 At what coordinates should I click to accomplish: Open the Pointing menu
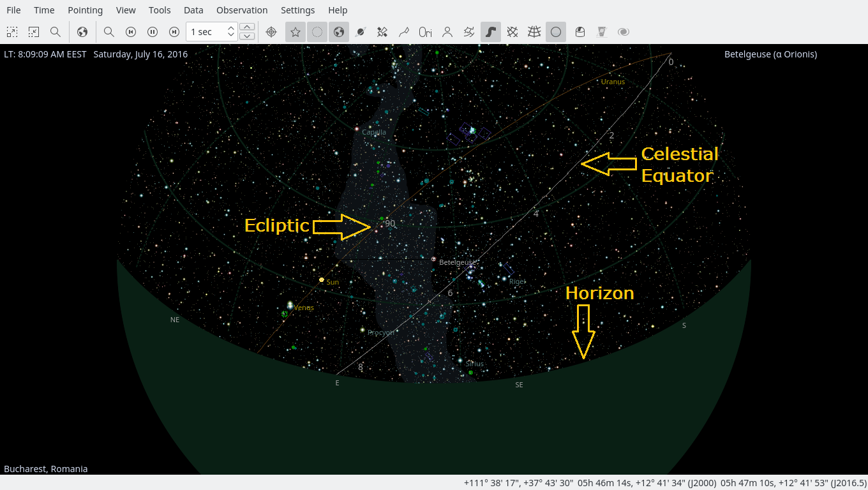tap(85, 10)
